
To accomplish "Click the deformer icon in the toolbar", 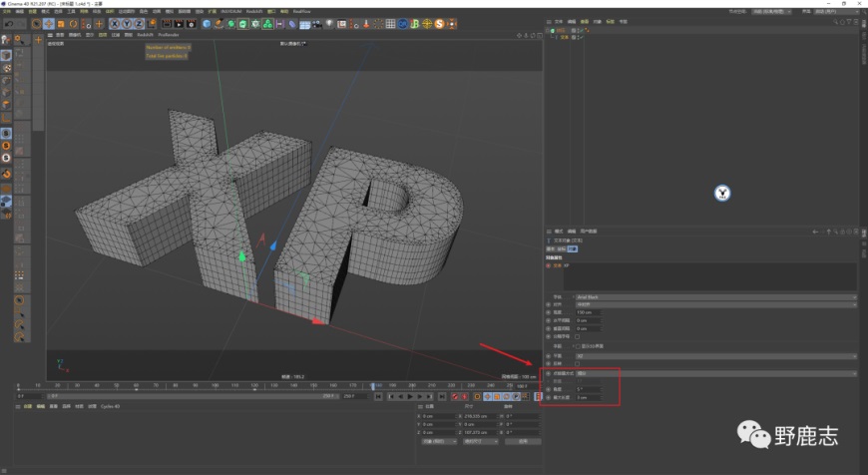I will pyautogui.click(x=292, y=24).
